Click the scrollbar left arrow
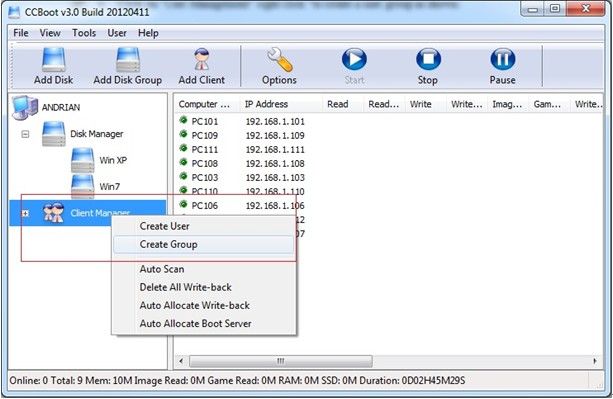613x399 pixels. pyautogui.click(x=181, y=361)
